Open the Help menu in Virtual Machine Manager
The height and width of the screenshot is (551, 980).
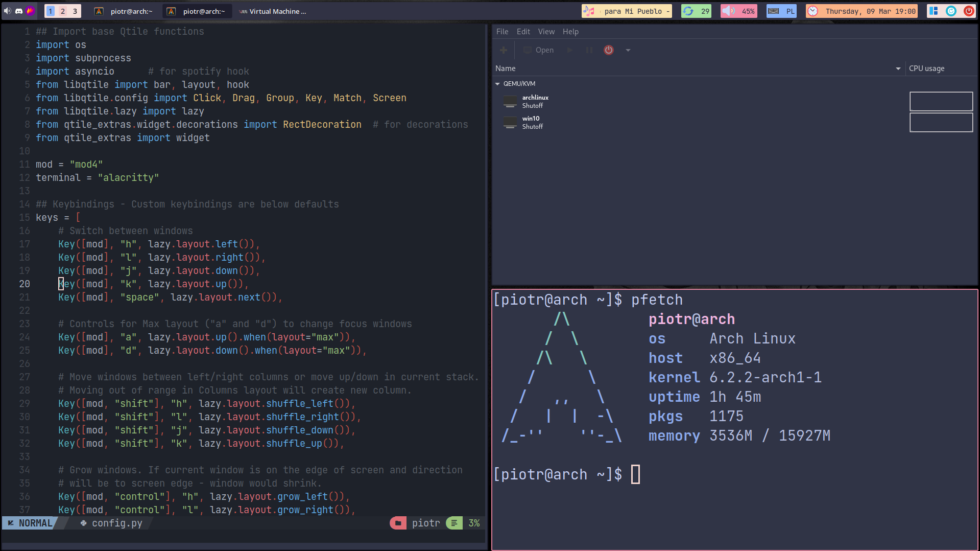pos(570,32)
